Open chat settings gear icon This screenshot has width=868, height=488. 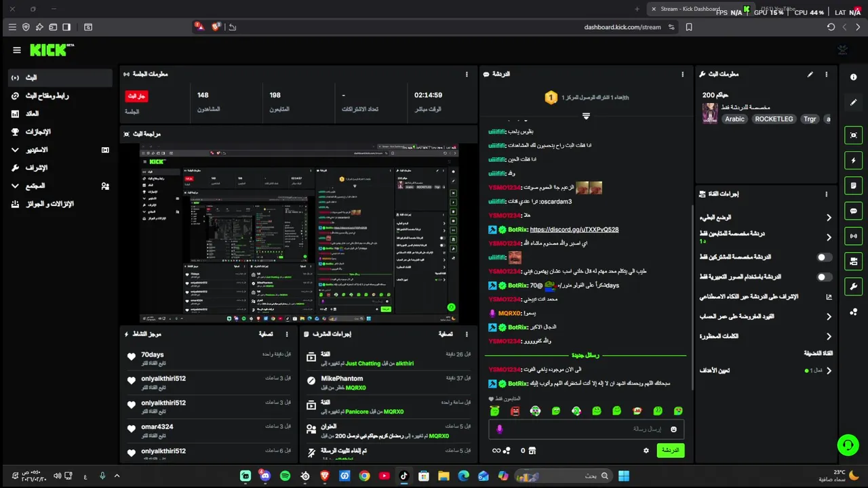pos(646,450)
